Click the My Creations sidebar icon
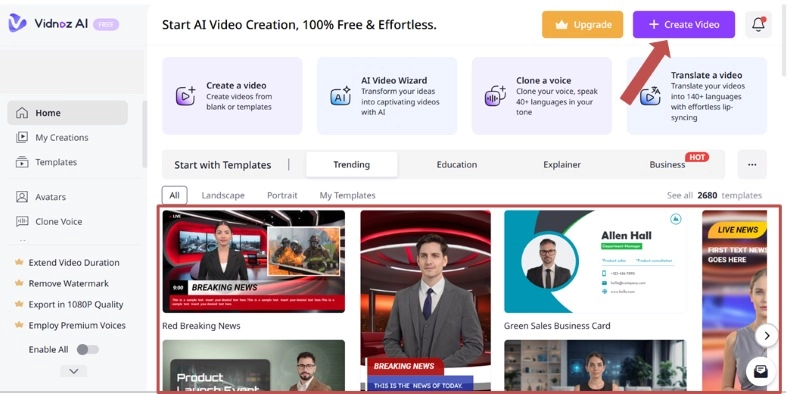Viewport: 800px width, 394px height. pos(22,137)
